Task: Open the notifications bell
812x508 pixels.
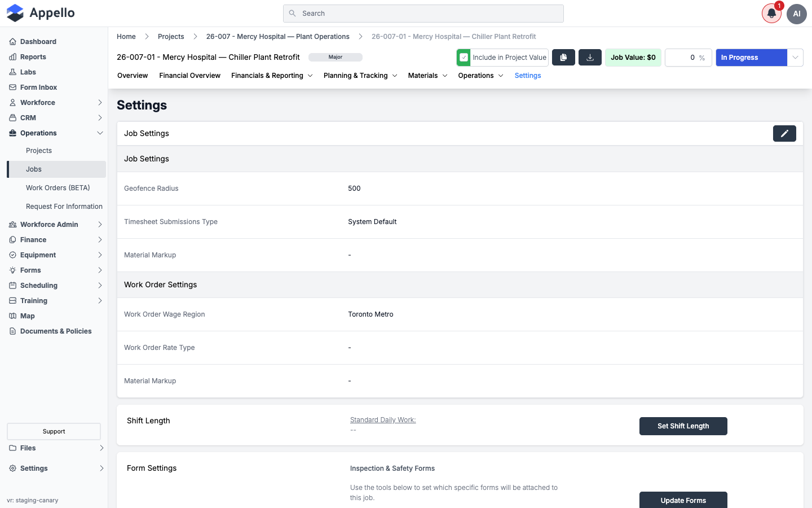Action: click(771, 14)
